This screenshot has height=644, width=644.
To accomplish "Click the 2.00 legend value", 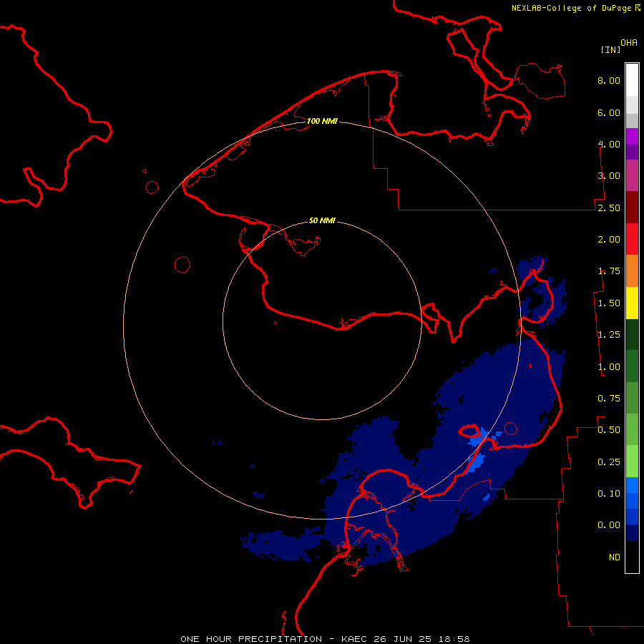I will pos(609,240).
